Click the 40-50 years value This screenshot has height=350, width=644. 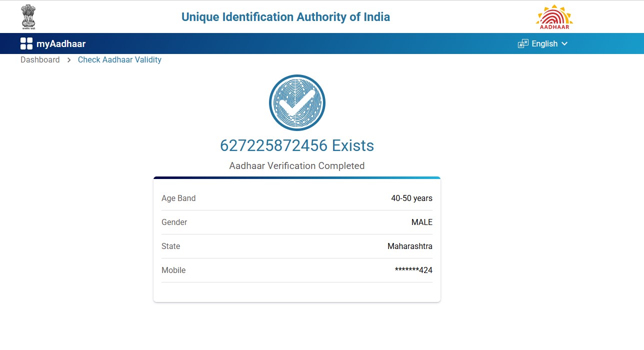click(411, 198)
